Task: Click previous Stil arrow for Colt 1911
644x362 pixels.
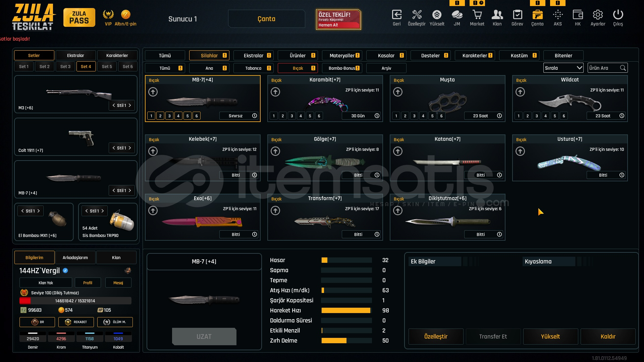Action: (x=114, y=148)
